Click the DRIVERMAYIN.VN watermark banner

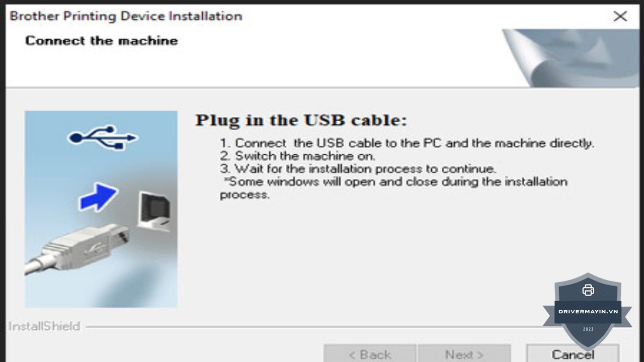point(588,311)
